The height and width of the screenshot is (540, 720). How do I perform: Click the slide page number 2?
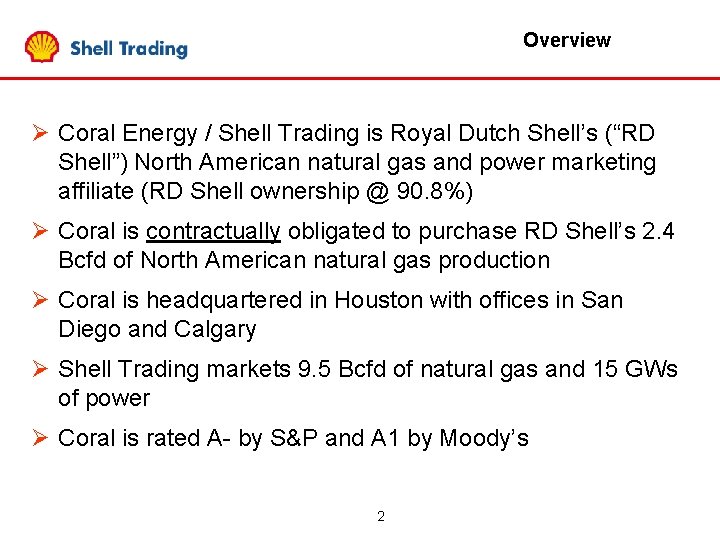click(381, 517)
